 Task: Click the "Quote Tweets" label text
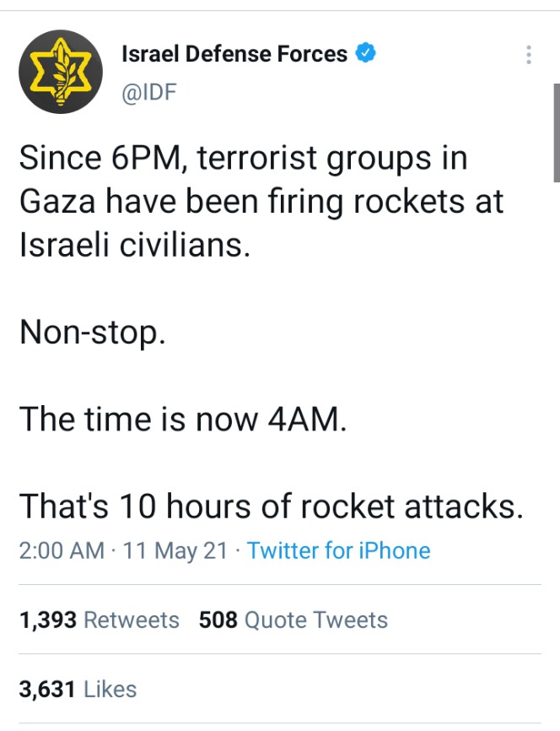pyautogui.click(x=316, y=620)
